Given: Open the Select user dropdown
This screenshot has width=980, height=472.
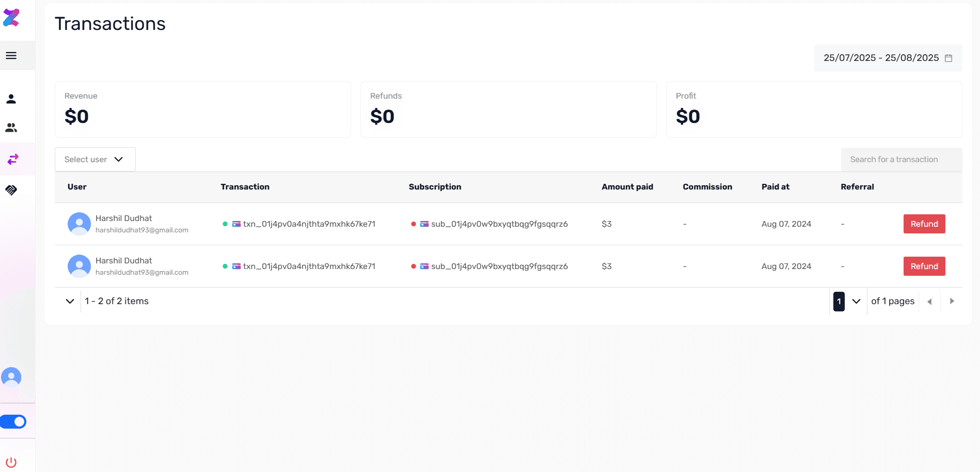Looking at the screenshot, I should tap(94, 159).
